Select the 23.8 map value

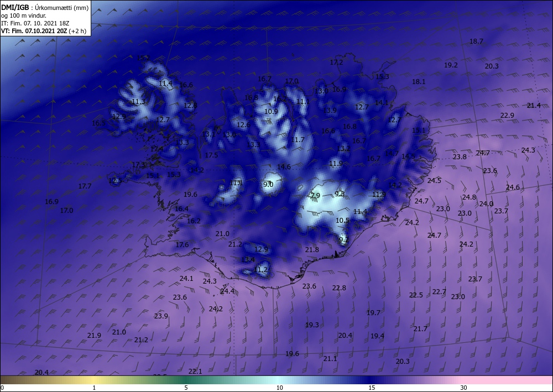coord(460,157)
